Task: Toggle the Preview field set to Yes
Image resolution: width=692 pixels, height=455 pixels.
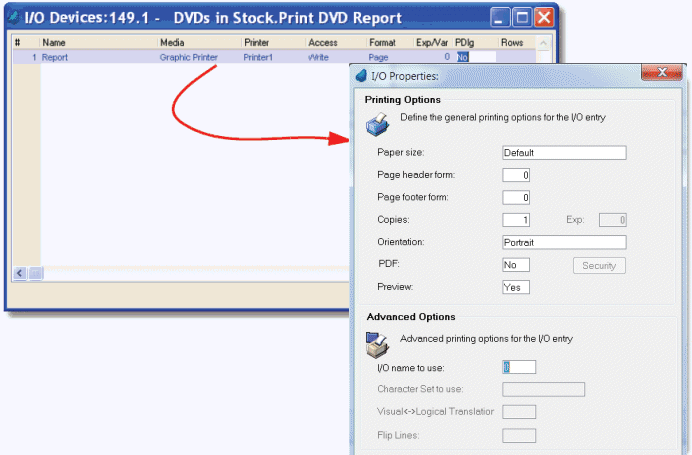Action: pyautogui.click(x=516, y=287)
